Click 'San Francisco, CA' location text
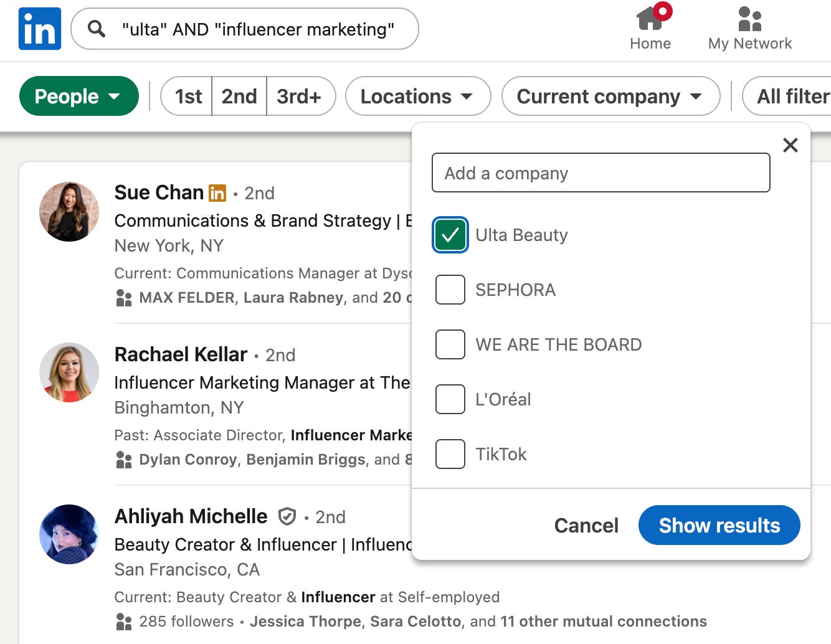 tap(187, 569)
